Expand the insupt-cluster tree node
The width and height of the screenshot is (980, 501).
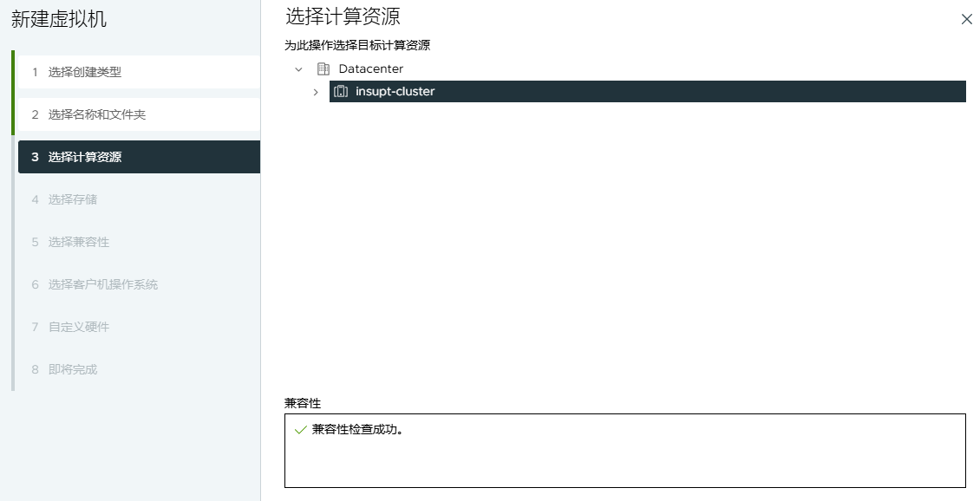click(x=316, y=91)
